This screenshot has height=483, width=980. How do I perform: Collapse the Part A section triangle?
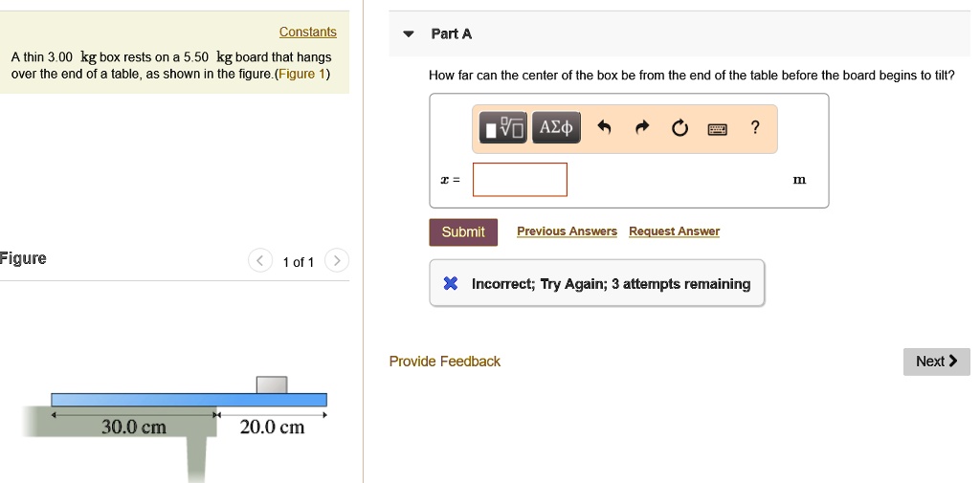pyautogui.click(x=409, y=34)
